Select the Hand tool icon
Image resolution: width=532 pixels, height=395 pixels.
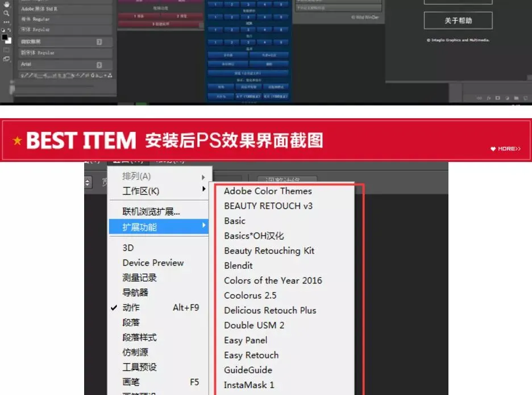(6, 5)
